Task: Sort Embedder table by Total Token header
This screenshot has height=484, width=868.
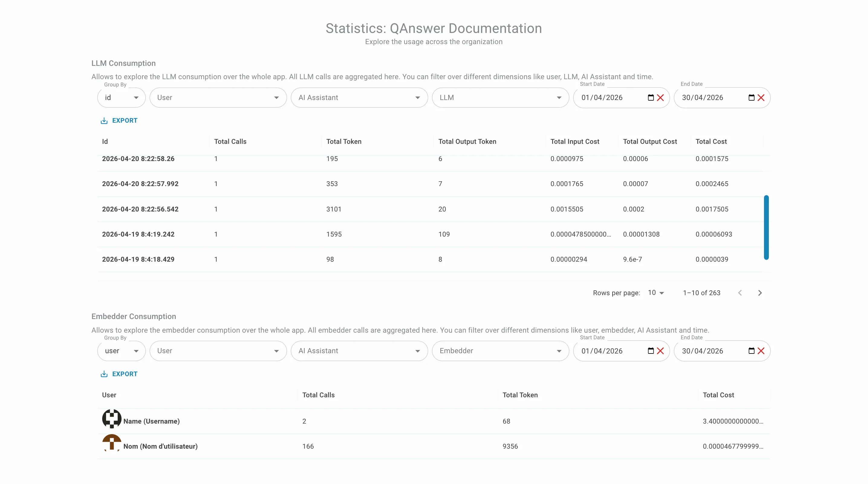Action: coord(520,395)
